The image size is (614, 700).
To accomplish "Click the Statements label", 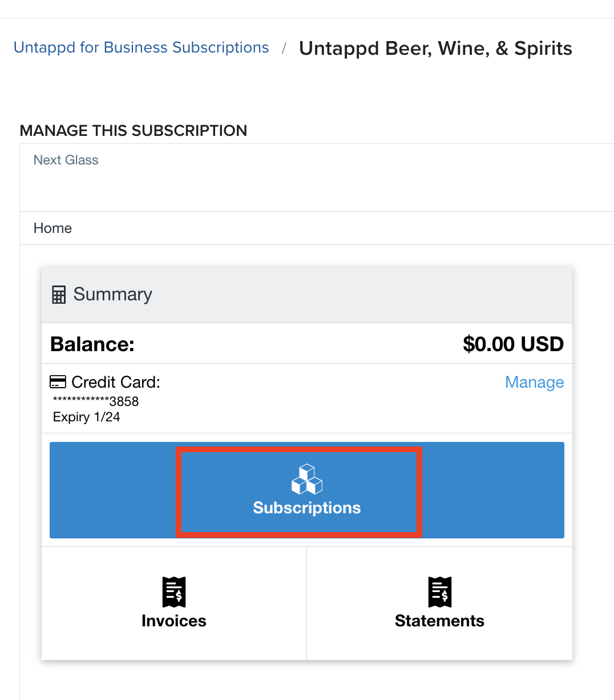I will pos(439,621).
